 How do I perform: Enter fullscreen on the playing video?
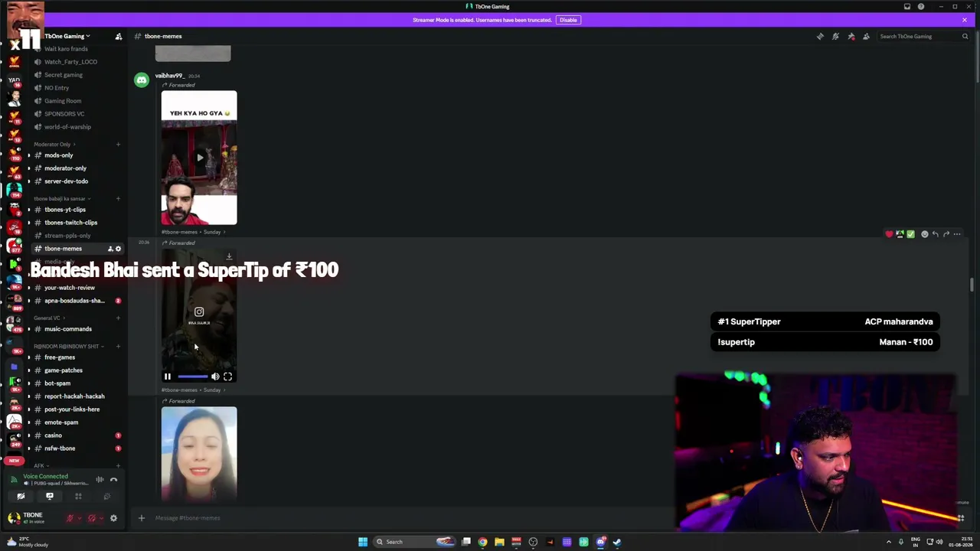click(x=227, y=377)
